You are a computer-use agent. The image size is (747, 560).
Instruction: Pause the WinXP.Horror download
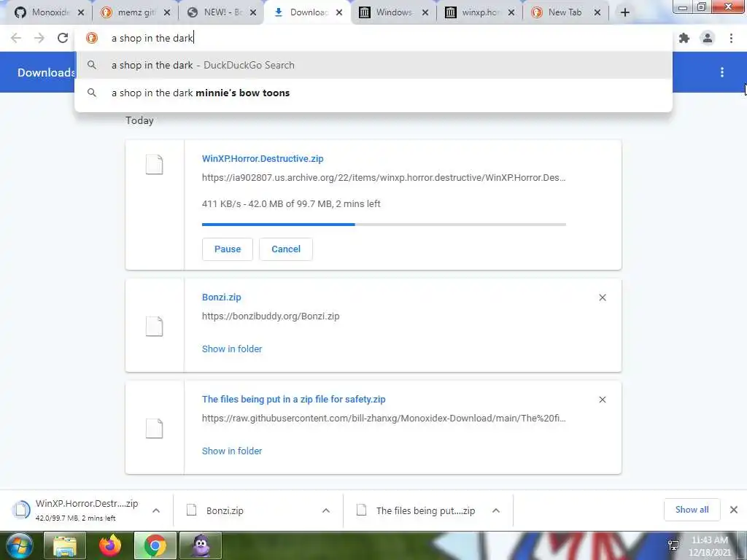228,249
